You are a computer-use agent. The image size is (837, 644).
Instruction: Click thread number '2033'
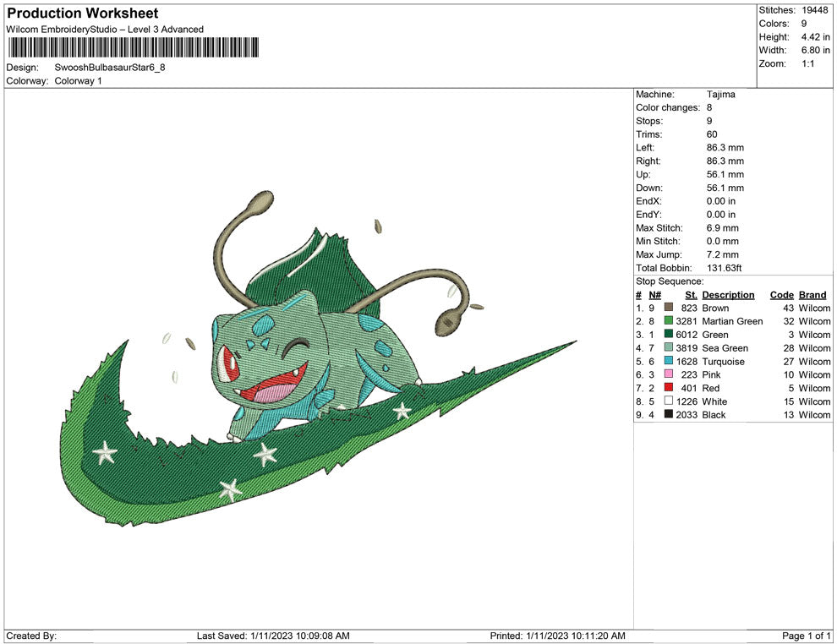coord(687,415)
